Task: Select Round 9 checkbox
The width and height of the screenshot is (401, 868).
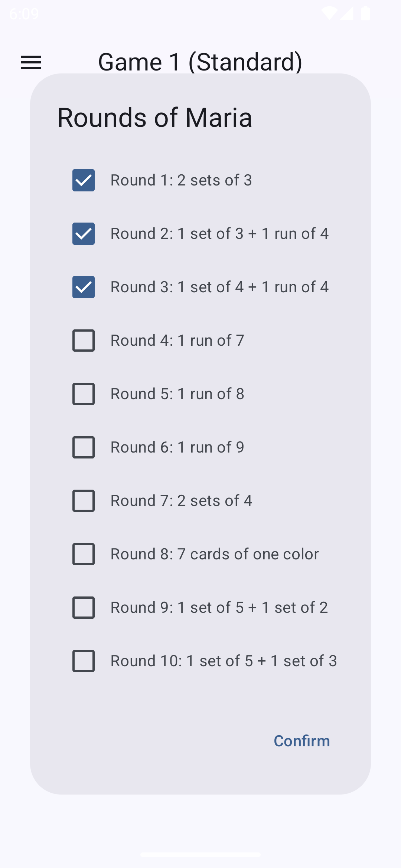Action: 84,608
